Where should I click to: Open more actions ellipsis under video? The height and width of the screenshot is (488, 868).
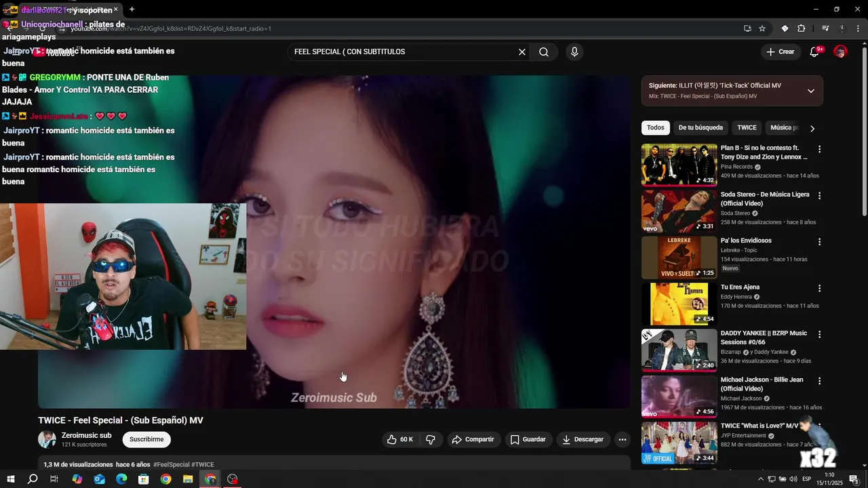tap(623, 439)
